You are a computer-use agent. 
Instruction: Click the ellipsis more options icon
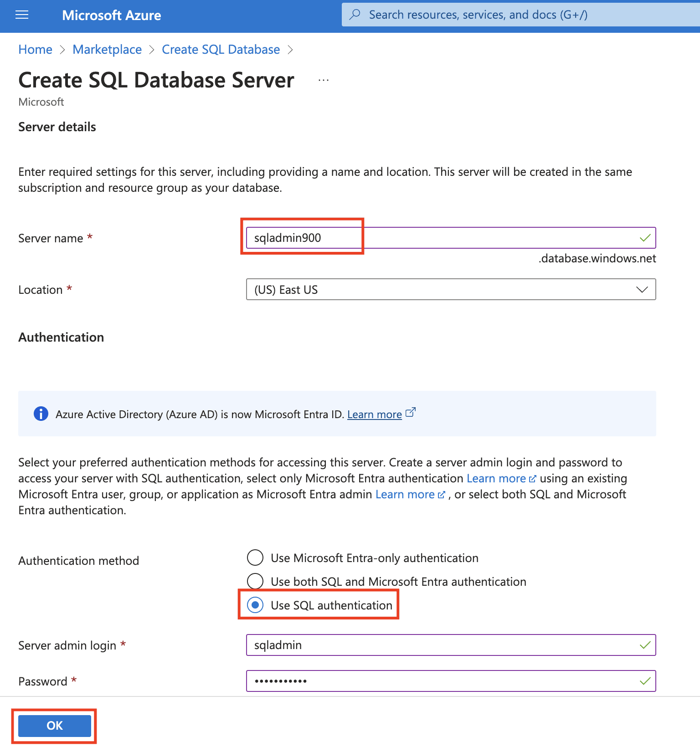pyautogui.click(x=324, y=80)
